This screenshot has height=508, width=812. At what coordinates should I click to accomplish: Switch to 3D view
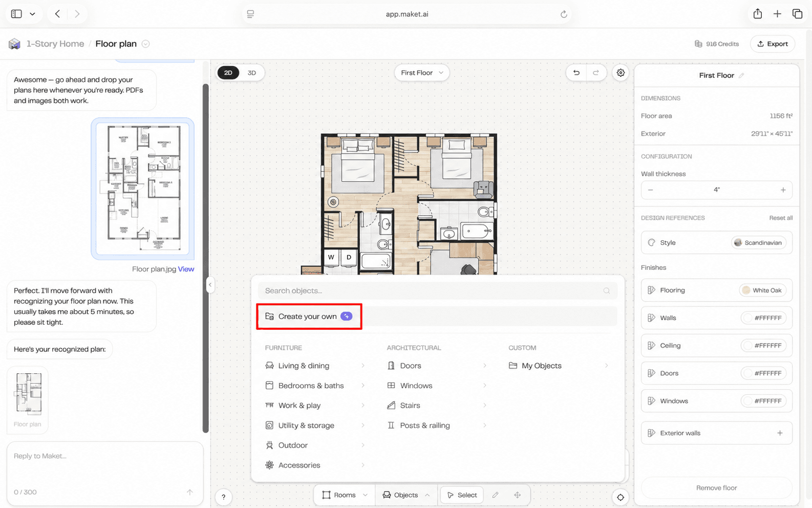click(x=252, y=73)
